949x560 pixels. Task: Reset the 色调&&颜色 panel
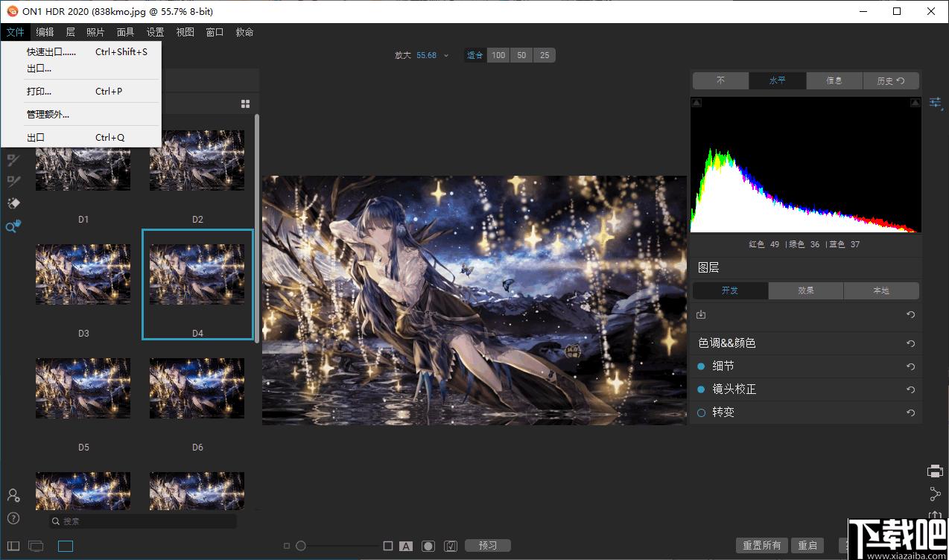point(910,343)
